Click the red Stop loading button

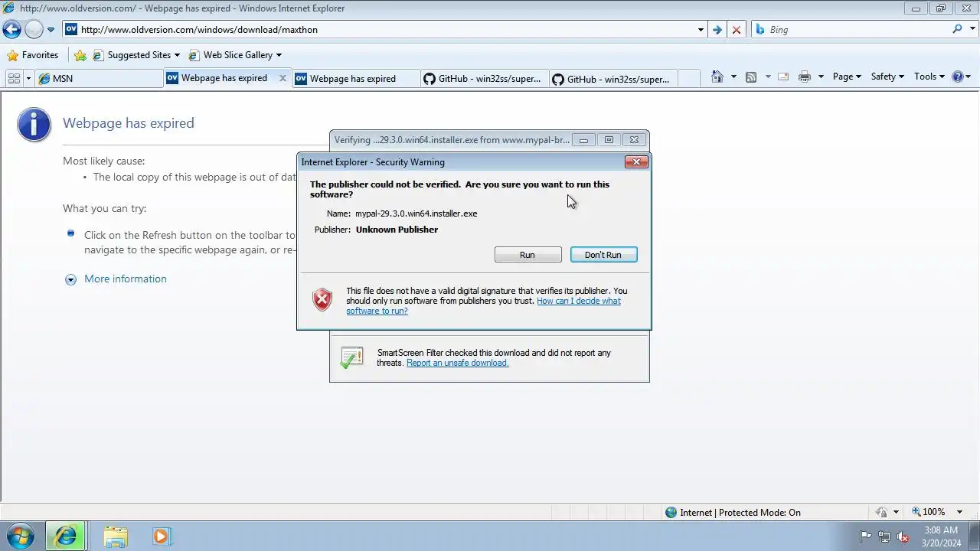click(737, 30)
